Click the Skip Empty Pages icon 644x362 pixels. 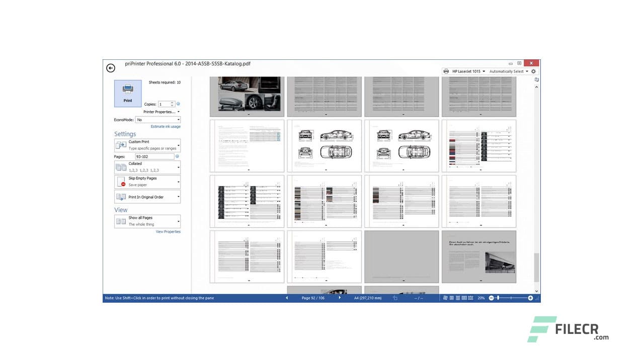(x=121, y=182)
